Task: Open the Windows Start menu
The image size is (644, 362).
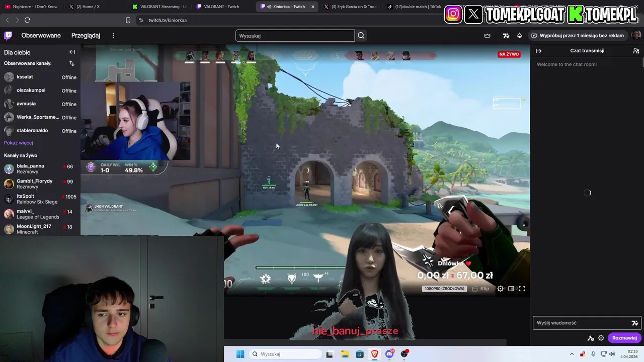Action: tap(240, 354)
